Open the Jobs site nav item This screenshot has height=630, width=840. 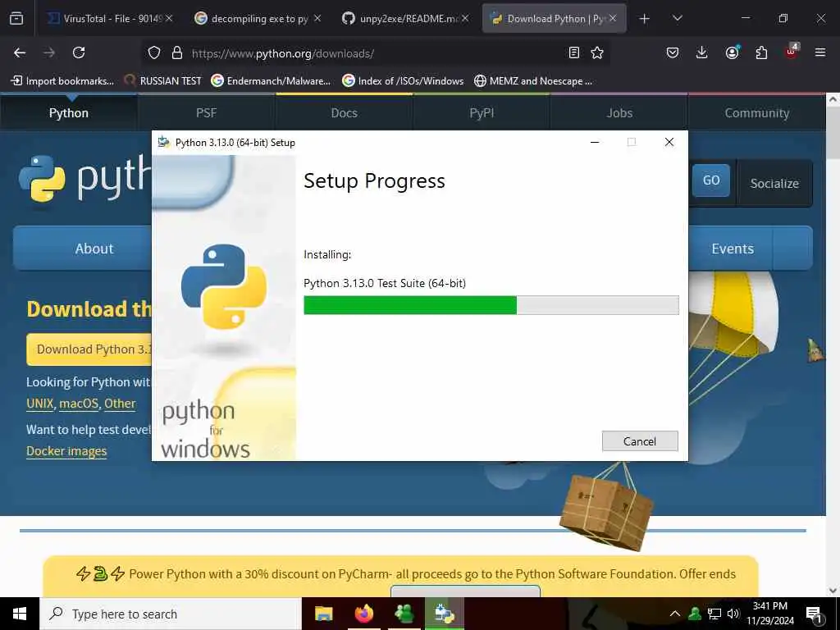pos(619,113)
